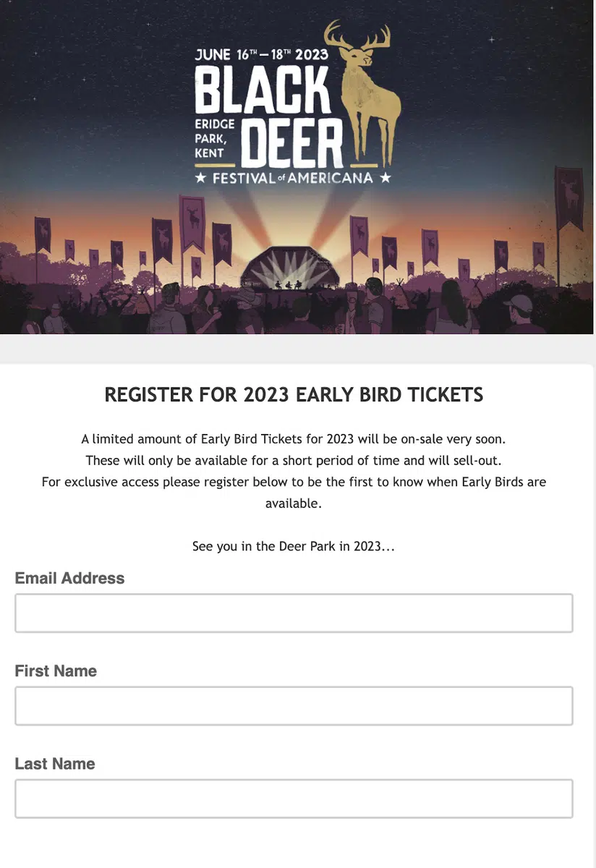The height and width of the screenshot is (868, 596).
Task: Click the star left of FESTIVAL
Action: (x=200, y=177)
